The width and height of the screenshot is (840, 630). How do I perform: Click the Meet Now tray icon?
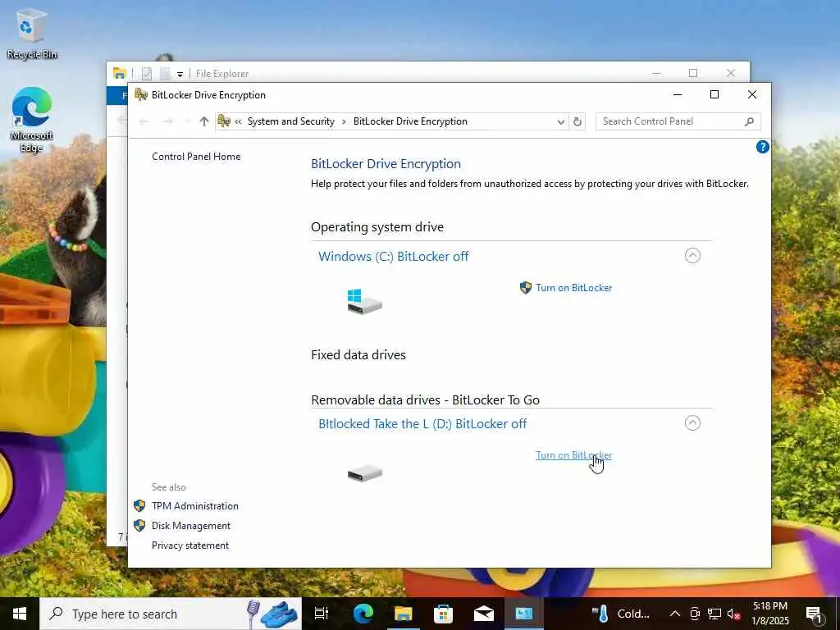point(695,614)
